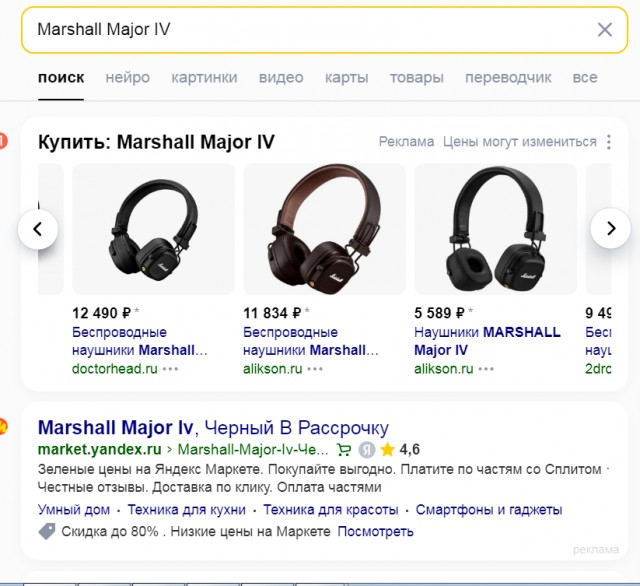Viewport: 640px width, 586px height.
Task: Click the Marshall-Major-Iv-Че... breadcrumb path
Action: click(253, 449)
